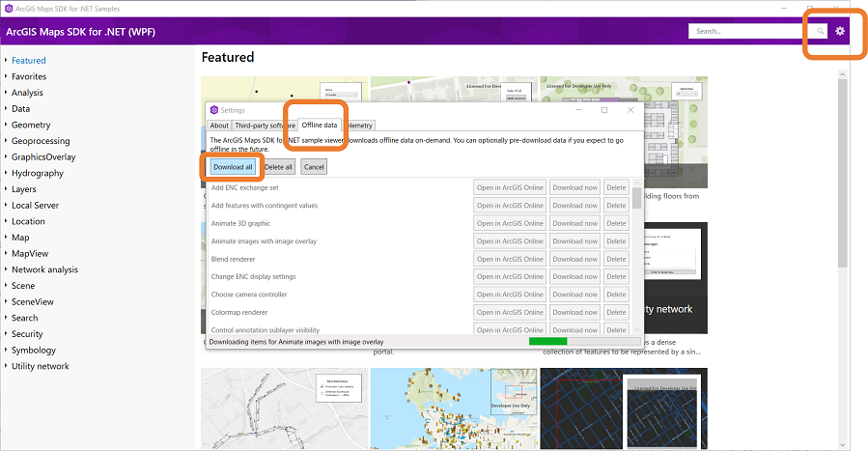The width and height of the screenshot is (868, 451).
Task: Download now for Animate 3D graphic
Action: click(x=574, y=223)
